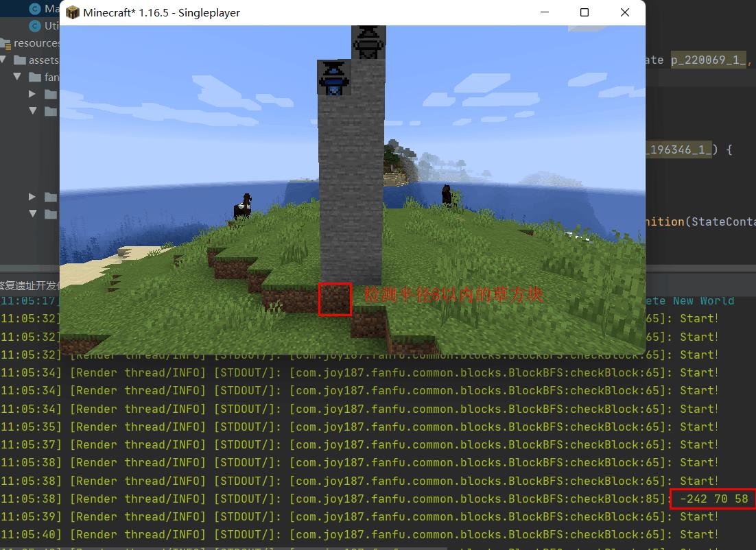Screen dimensions: 756x550
Task: Click the 'p_220069_1_' parameter in the editor
Action: [708, 60]
